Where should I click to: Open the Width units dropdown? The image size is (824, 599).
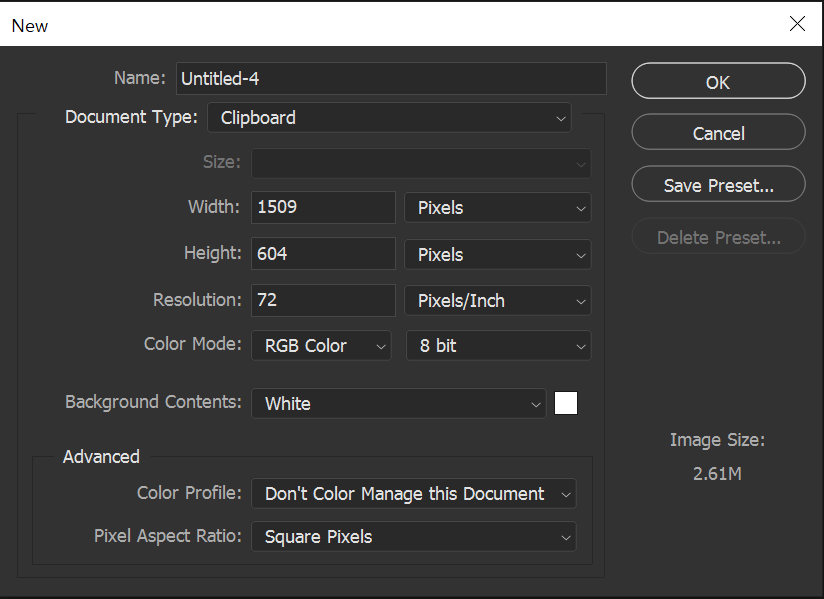[497, 208]
